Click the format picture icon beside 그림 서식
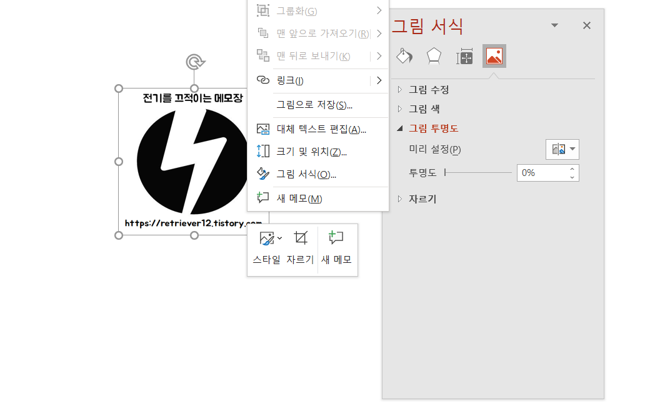This screenshot has width=650, height=420. pyautogui.click(x=263, y=174)
